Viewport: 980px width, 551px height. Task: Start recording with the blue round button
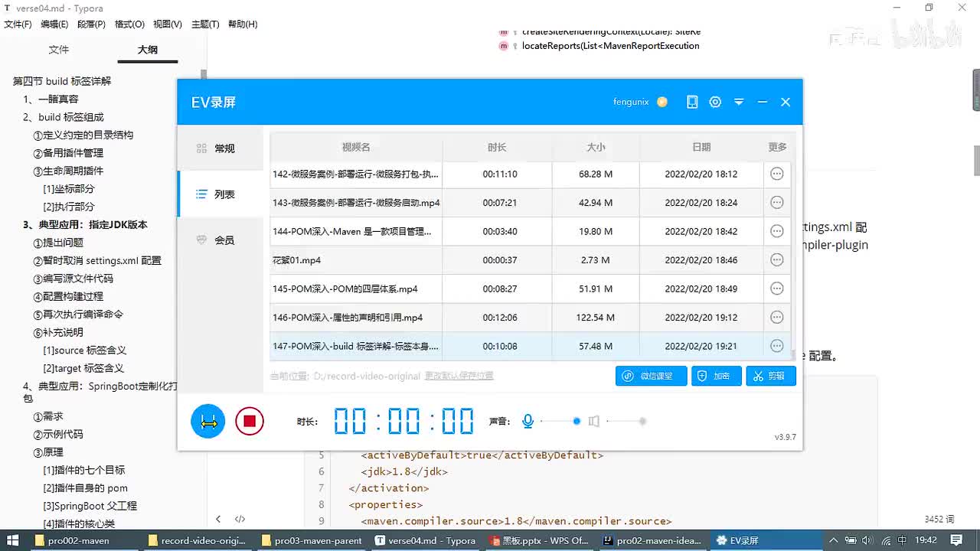207,421
